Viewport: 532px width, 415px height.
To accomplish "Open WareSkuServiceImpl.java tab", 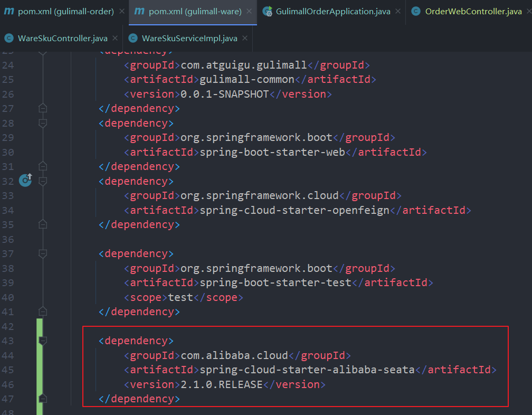I will pos(189,39).
